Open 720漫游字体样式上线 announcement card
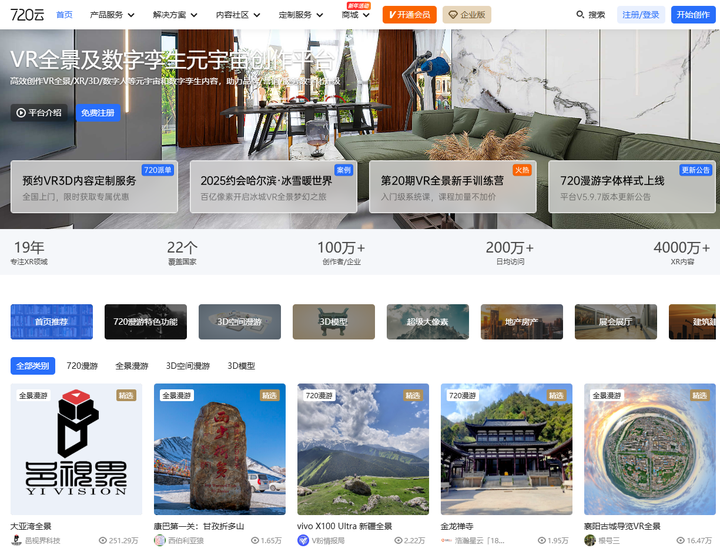 [x=632, y=187]
